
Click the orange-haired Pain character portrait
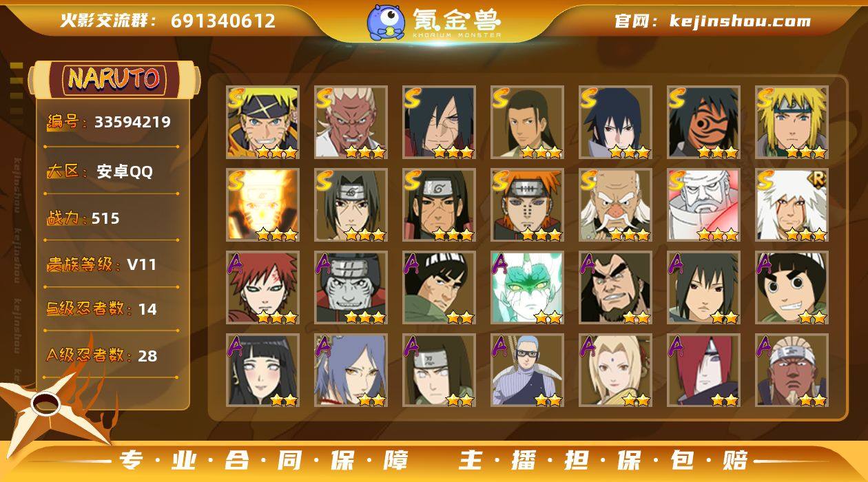click(x=527, y=205)
